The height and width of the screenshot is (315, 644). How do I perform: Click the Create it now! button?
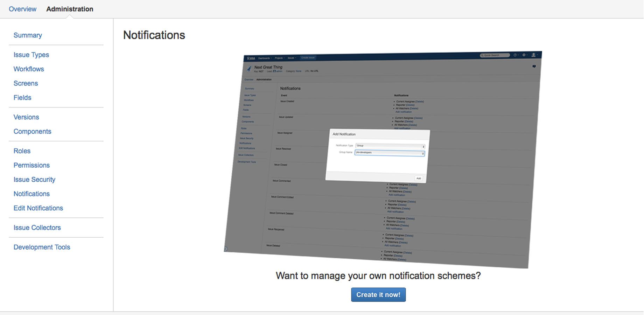coord(378,295)
